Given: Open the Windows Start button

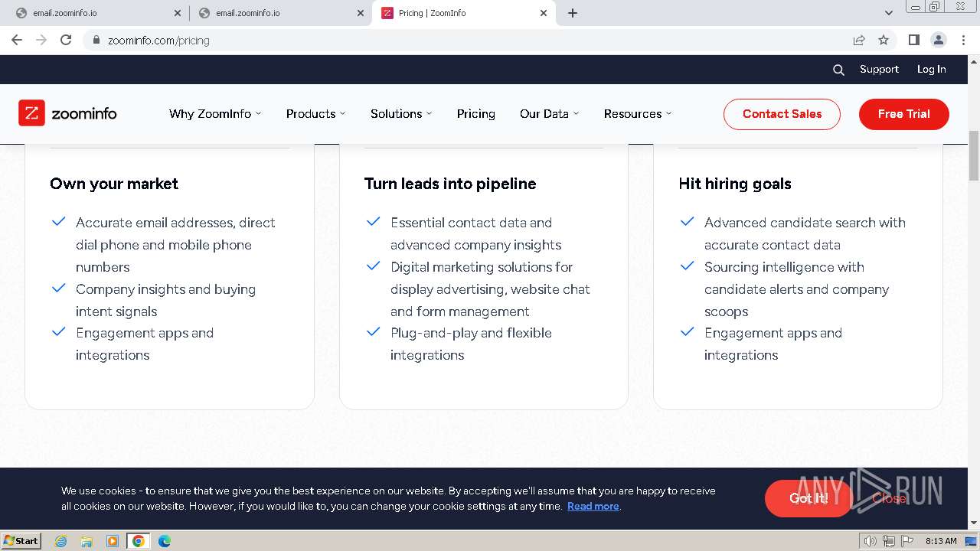Looking at the screenshot, I should click(x=21, y=540).
